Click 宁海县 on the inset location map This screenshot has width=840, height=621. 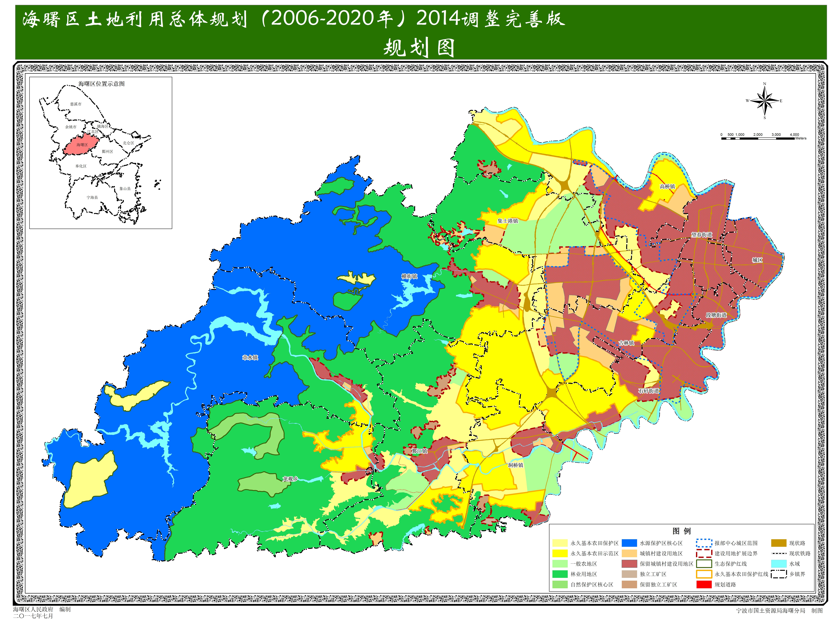[x=92, y=197]
